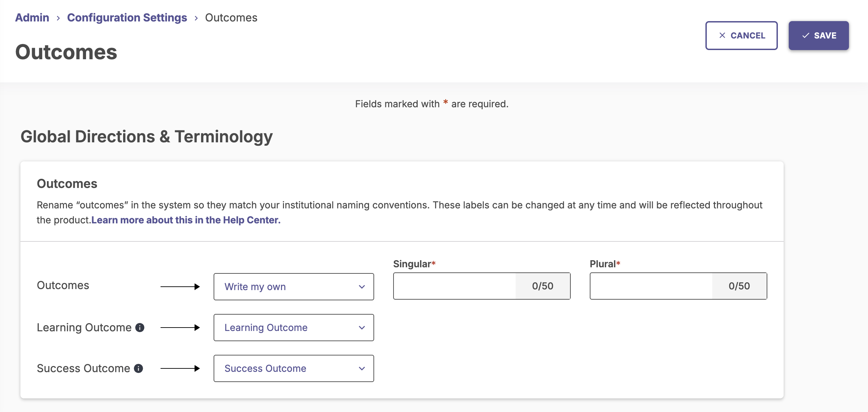Go to Admin breadcrumb link
Viewport: 868px width, 412px height.
pos(32,17)
